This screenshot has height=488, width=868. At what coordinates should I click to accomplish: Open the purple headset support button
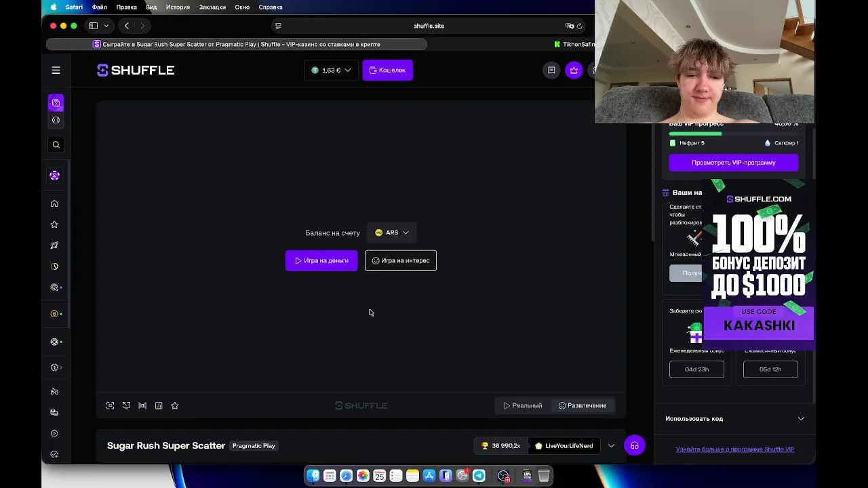635,446
